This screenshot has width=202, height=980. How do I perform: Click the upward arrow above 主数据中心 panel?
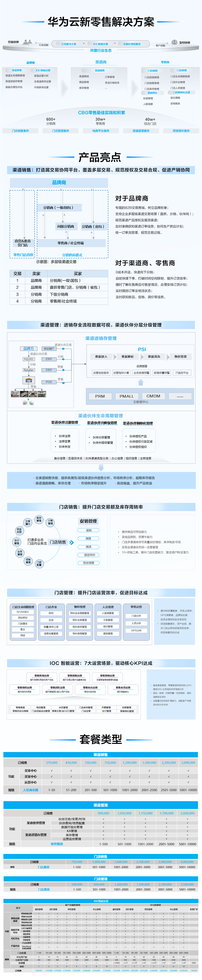pyautogui.click(x=141, y=382)
